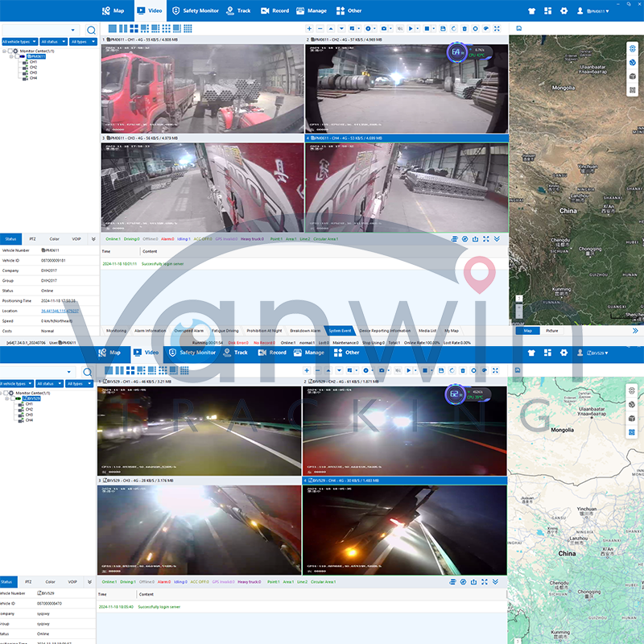Viewport: 644px width, 644px height.
Task: Collapse the BIV529 event panel with double chevron
Action: coord(495,581)
